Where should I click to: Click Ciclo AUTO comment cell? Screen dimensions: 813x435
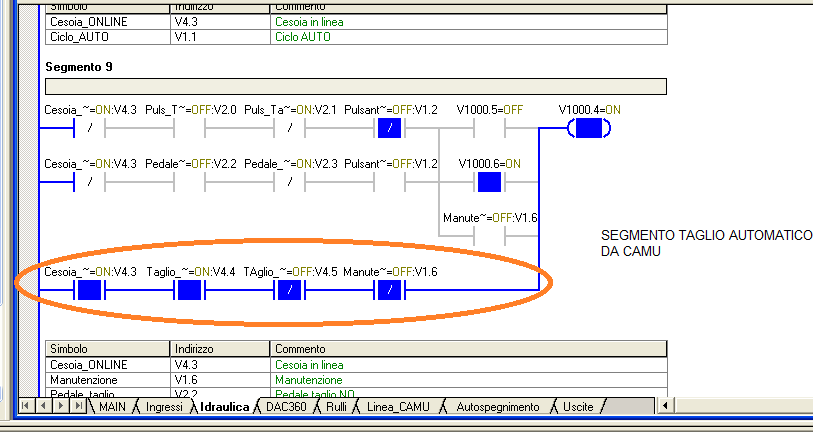coord(468,37)
